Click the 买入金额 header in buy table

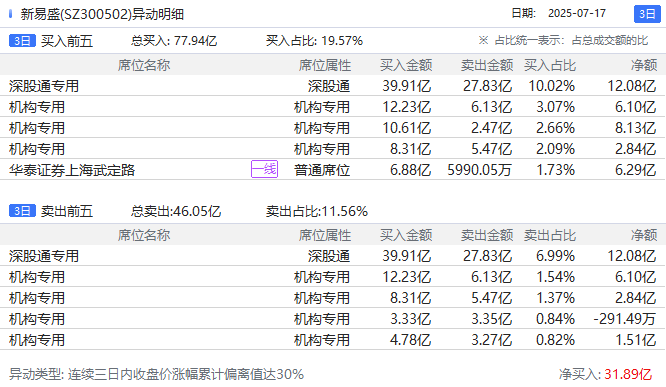click(x=406, y=65)
